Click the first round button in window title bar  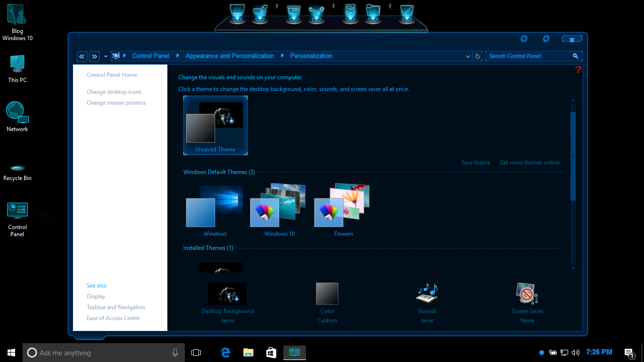tap(524, 39)
